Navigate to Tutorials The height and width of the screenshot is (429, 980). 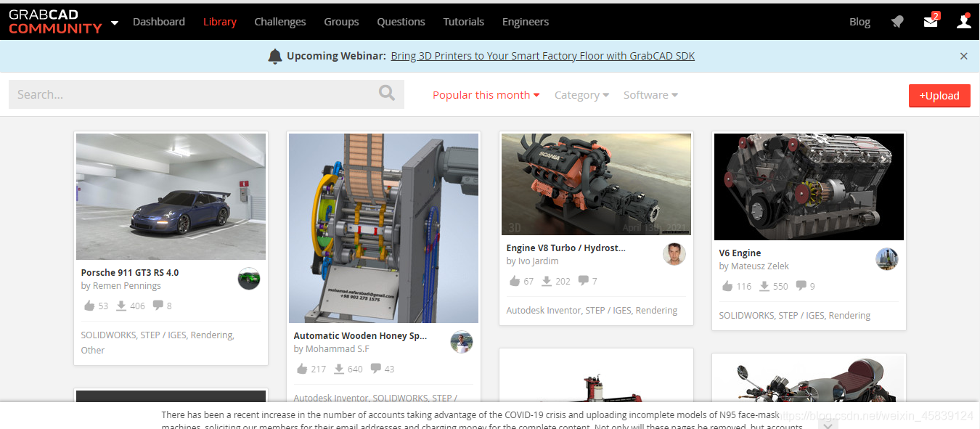pyautogui.click(x=464, y=22)
